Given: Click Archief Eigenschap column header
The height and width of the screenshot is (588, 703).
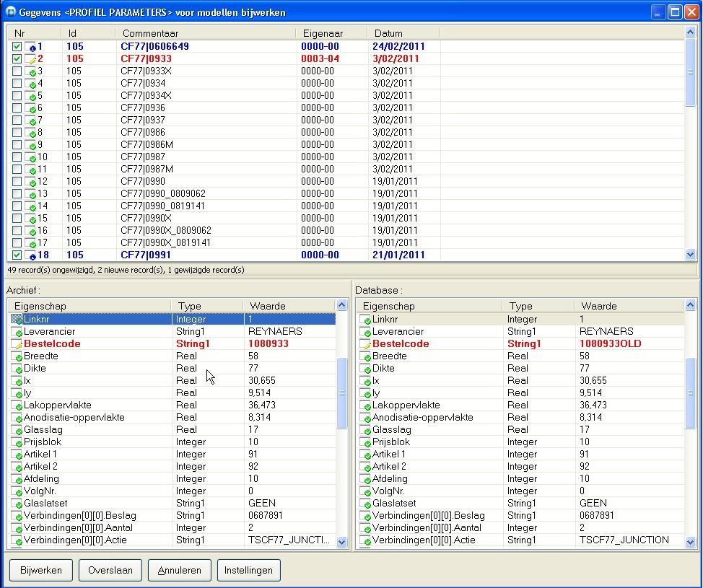Looking at the screenshot, I should click(89, 306).
